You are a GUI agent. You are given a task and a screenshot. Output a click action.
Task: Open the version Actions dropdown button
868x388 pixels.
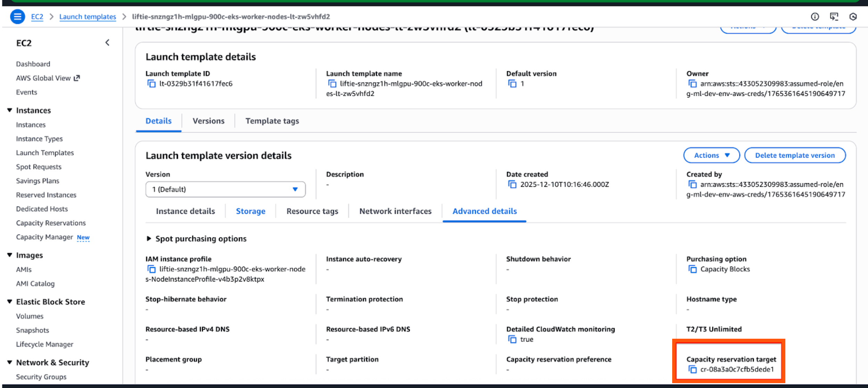point(711,155)
